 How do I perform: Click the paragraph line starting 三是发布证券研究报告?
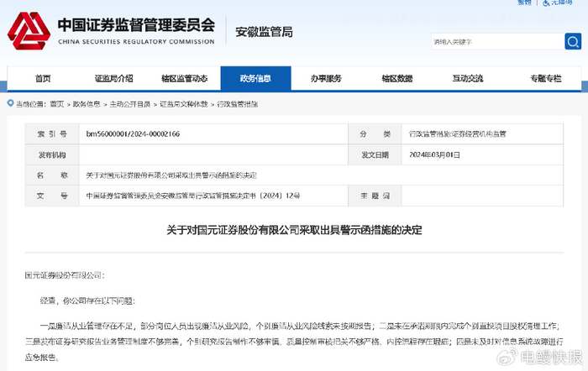coord(294,342)
